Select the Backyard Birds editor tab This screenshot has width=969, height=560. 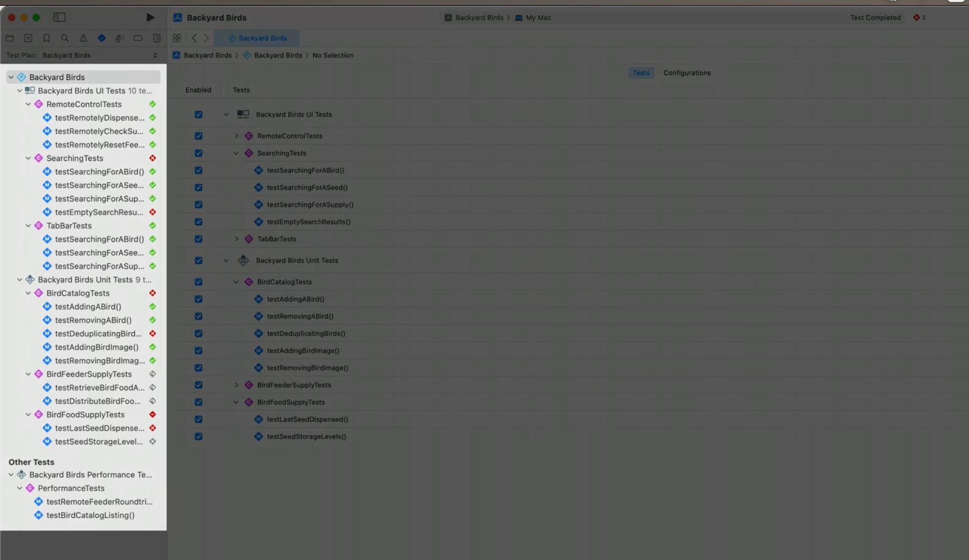pyautogui.click(x=258, y=38)
